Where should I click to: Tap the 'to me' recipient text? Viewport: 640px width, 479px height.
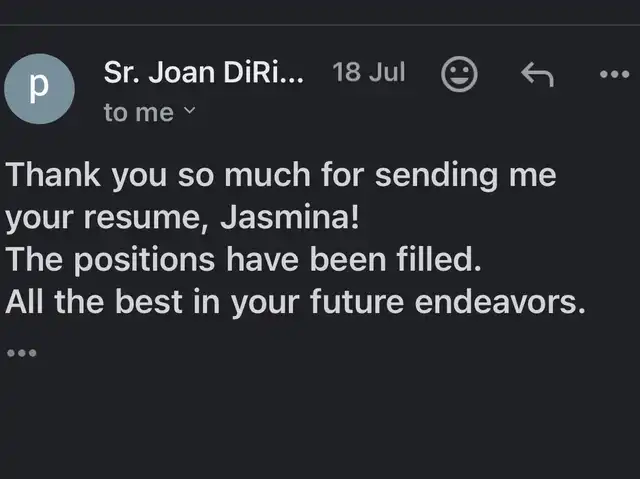[x=138, y=113]
